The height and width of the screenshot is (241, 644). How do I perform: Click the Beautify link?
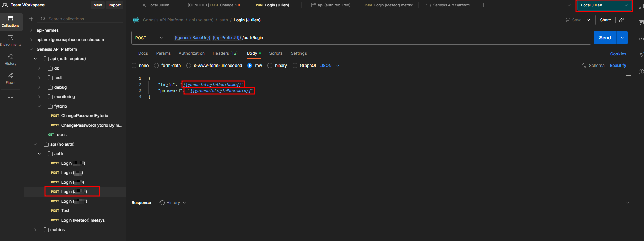point(618,66)
